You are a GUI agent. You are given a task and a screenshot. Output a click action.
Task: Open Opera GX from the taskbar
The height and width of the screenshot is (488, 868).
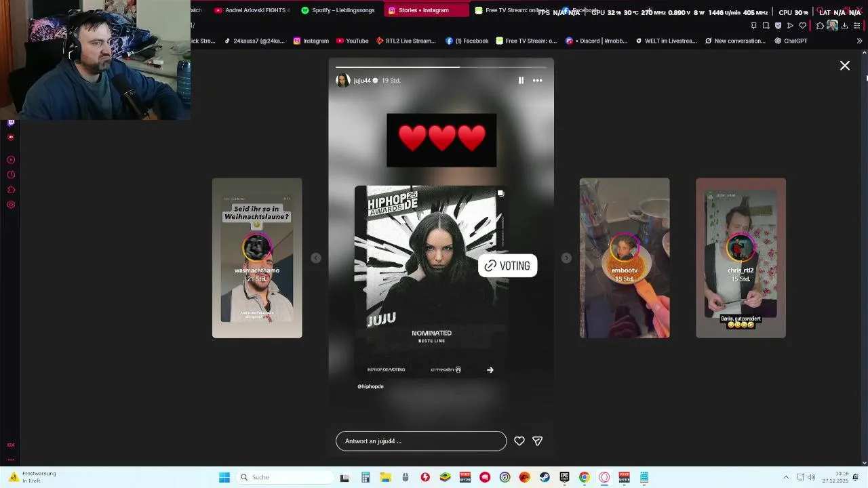(x=604, y=477)
